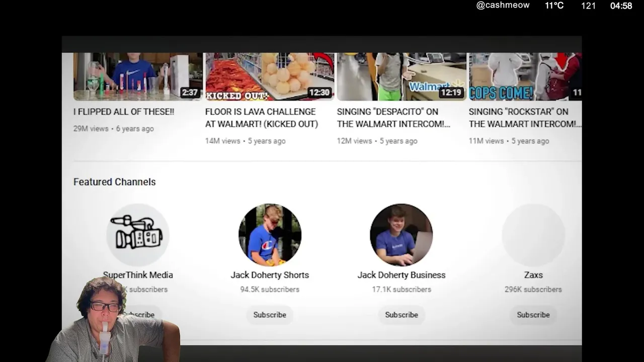
Task: Subscribe to Jack Doherty Business
Action: (401, 315)
